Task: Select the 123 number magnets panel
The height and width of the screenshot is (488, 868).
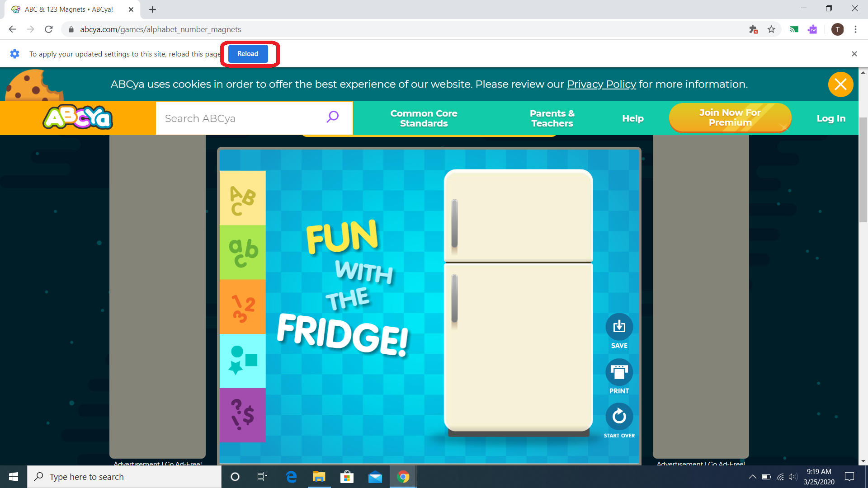Action: (x=242, y=307)
